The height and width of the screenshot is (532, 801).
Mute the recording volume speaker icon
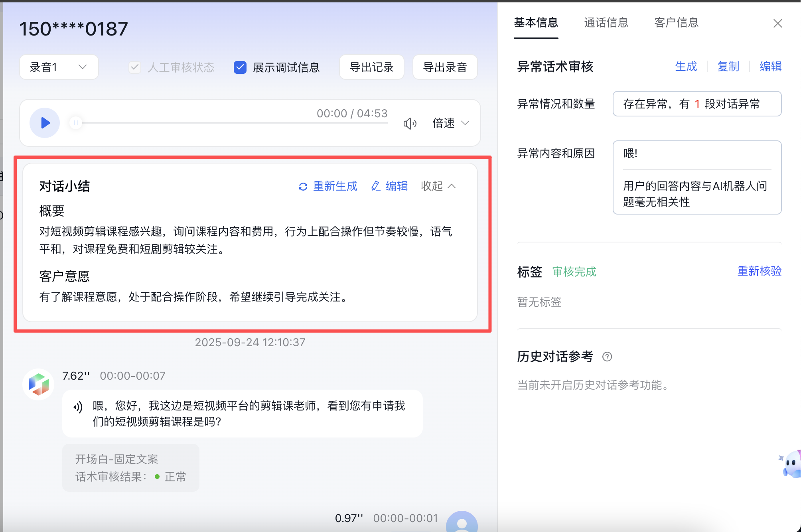coord(410,124)
